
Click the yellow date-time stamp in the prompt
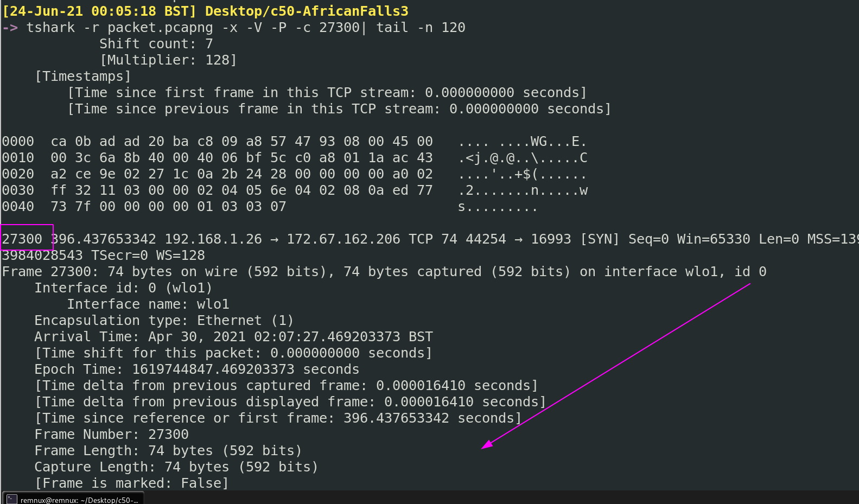tap(99, 11)
